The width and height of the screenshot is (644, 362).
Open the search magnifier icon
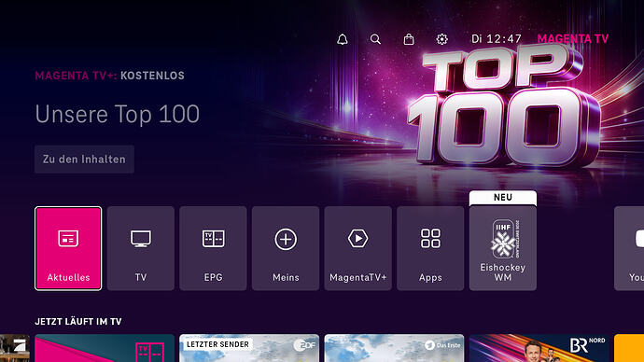[375, 39]
